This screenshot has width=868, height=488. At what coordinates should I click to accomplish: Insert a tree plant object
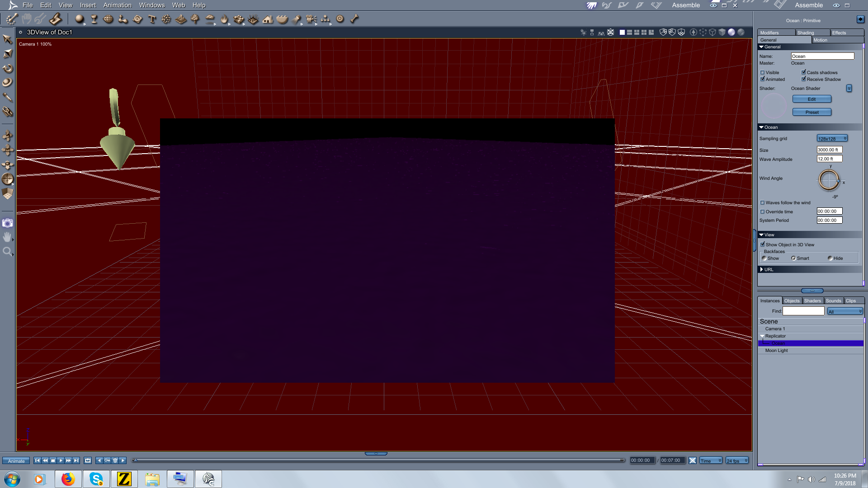(x=195, y=19)
